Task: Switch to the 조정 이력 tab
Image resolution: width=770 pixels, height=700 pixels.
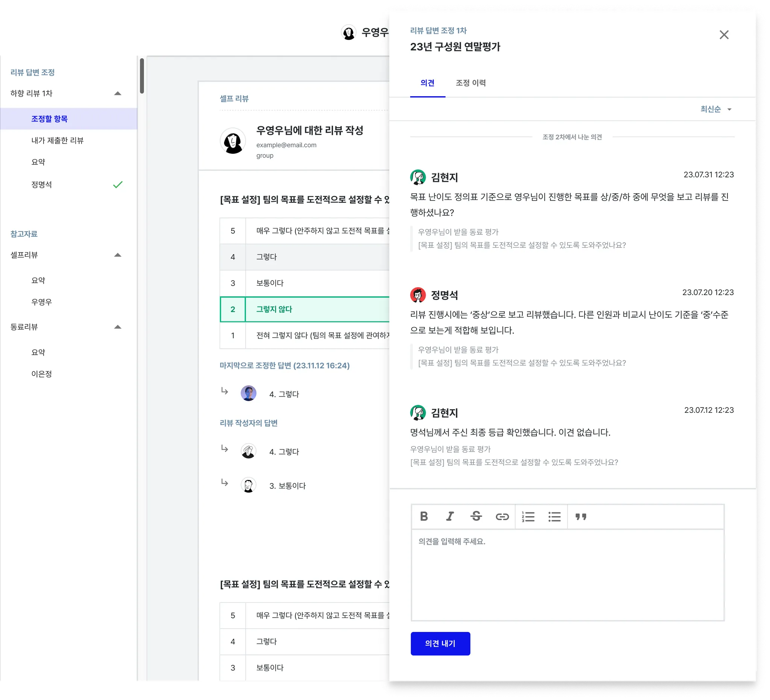Action: click(471, 83)
